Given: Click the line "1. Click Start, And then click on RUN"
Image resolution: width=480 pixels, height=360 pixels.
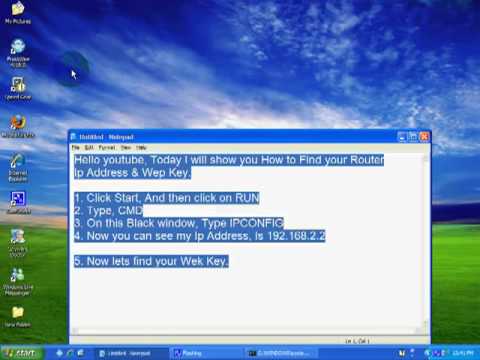Looking at the screenshot, I should click(x=166, y=198).
